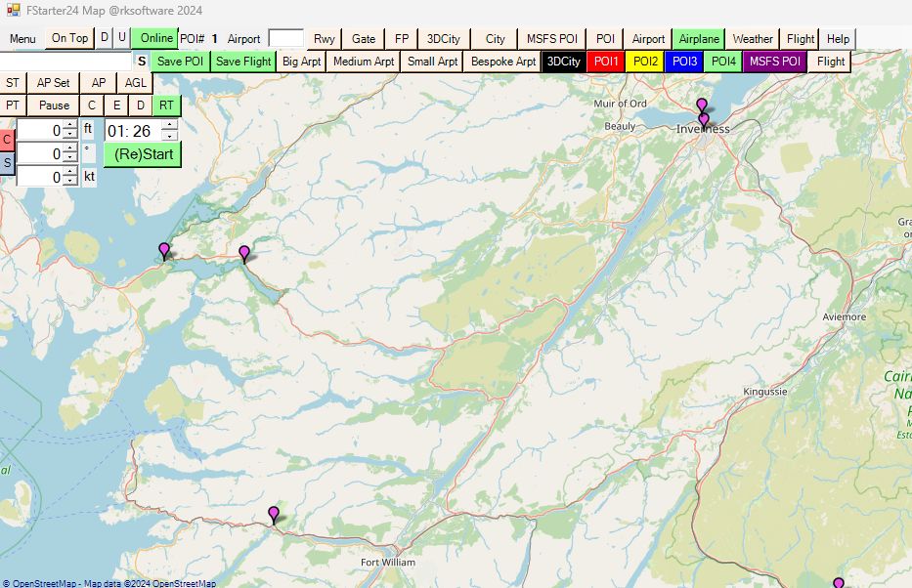Click the Airport code input field

tap(285, 39)
